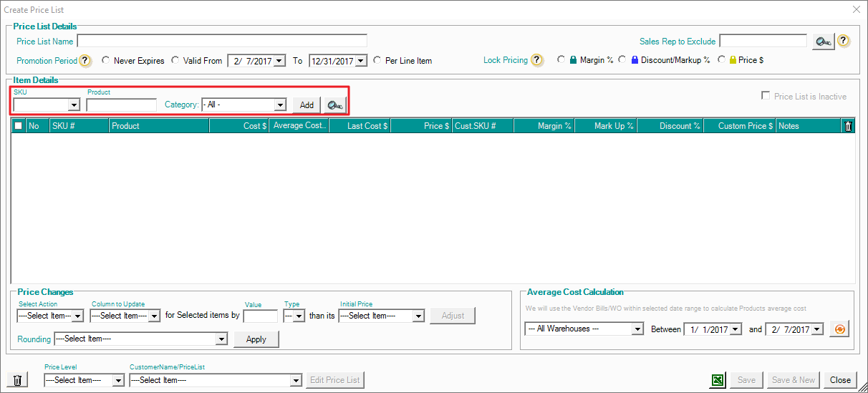
Task: Open help icon beside Sales Rep search
Action: click(844, 41)
